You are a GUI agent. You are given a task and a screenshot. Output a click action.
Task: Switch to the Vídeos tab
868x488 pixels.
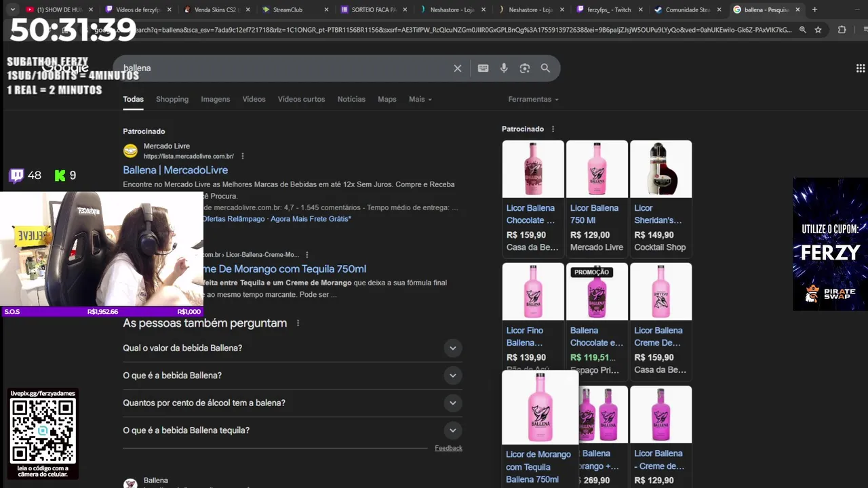(x=254, y=99)
